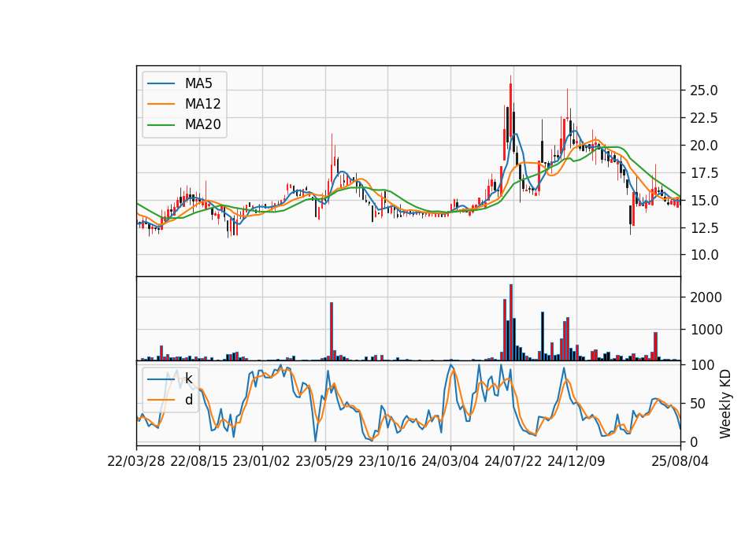Click the MA12 legend label

(x=202, y=104)
